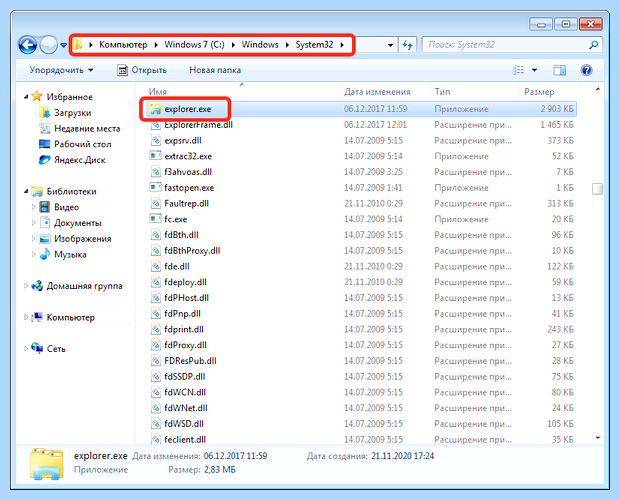
Task: Select the Windows 7 (C:) breadcrumb segment
Action: click(x=195, y=45)
